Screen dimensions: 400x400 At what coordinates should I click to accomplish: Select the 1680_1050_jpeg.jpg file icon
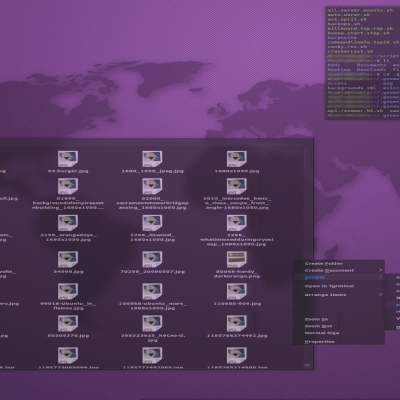pos(152,159)
